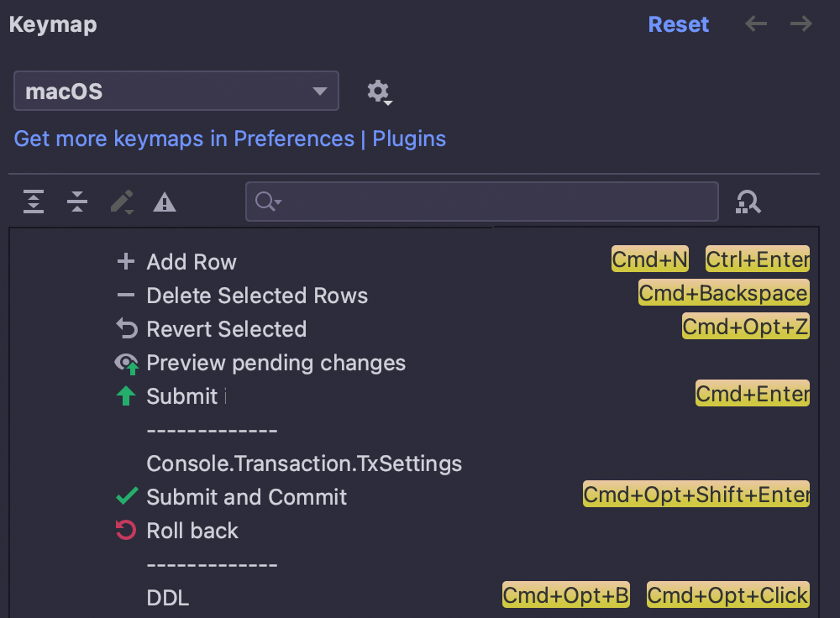This screenshot has height=618, width=840.
Task: Open Find Actions by Shortcut icon
Action: tap(748, 202)
